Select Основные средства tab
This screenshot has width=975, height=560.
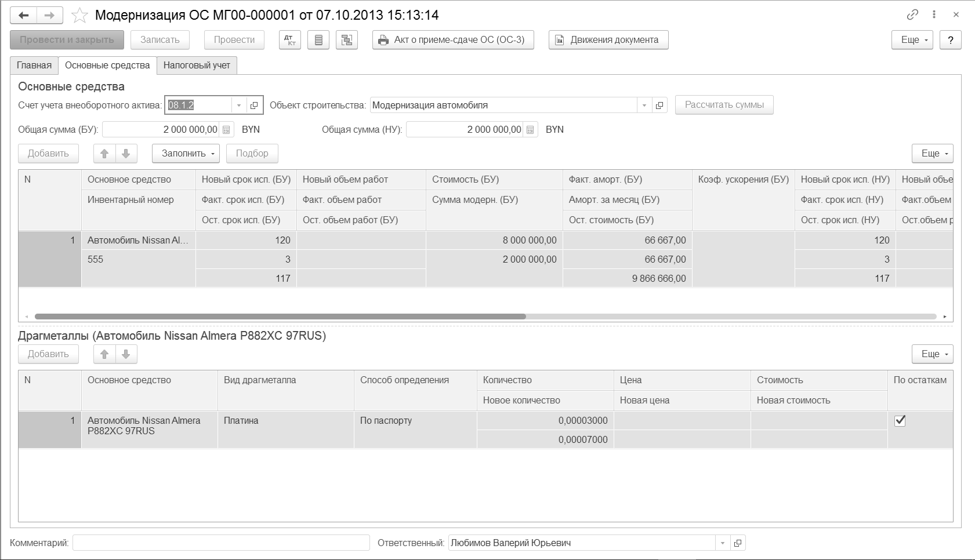tap(107, 66)
